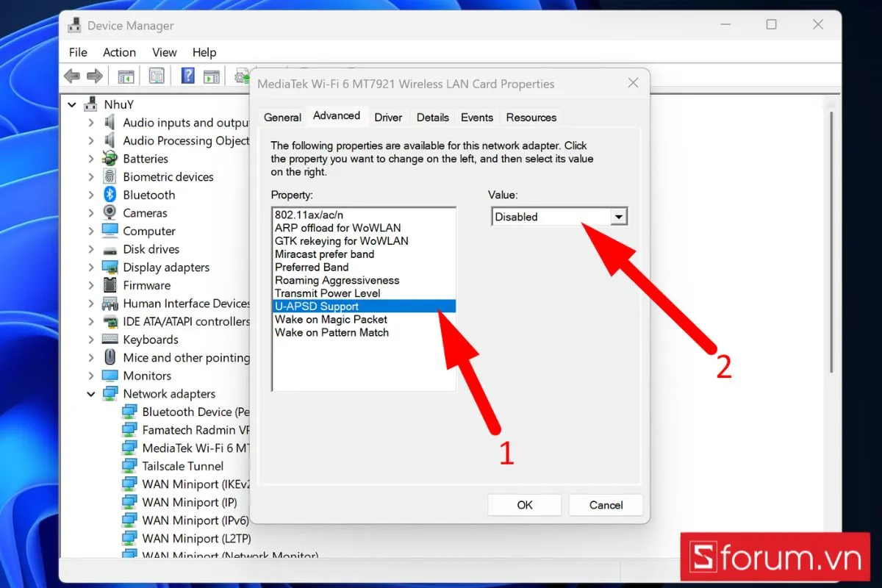Collapse the Network adapters category
The width and height of the screenshot is (882, 588).
[x=91, y=393]
